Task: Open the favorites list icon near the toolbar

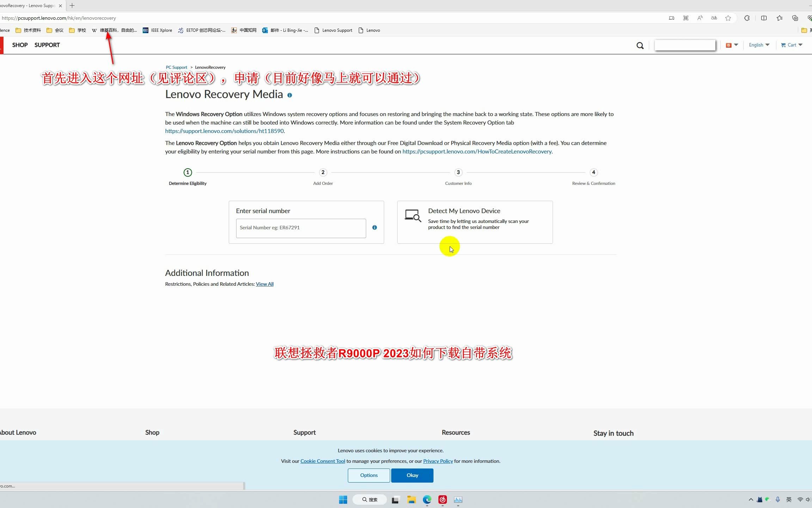Action: pos(779,18)
